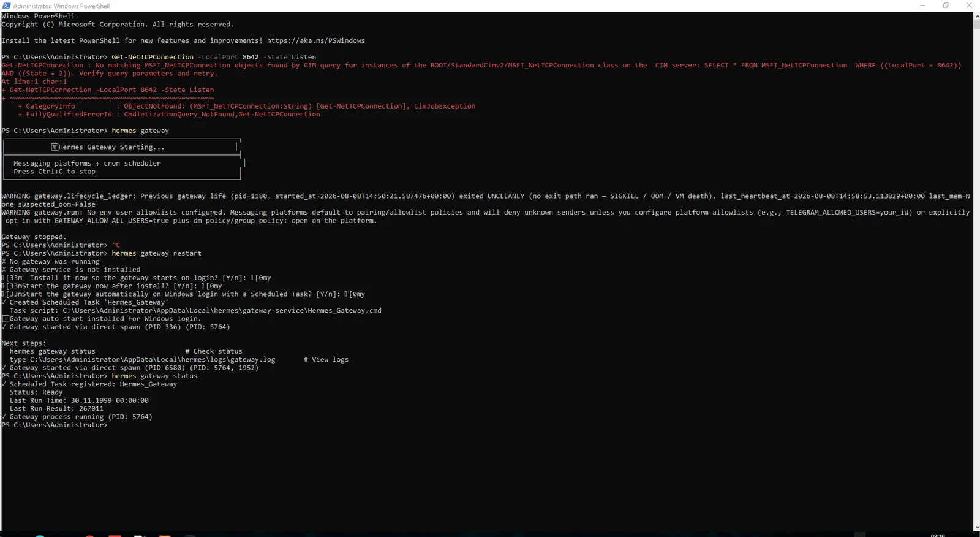The width and height of the screenshot is (980, 537).
Task: Click the '# View logs' comment
Action: [326, 359]
